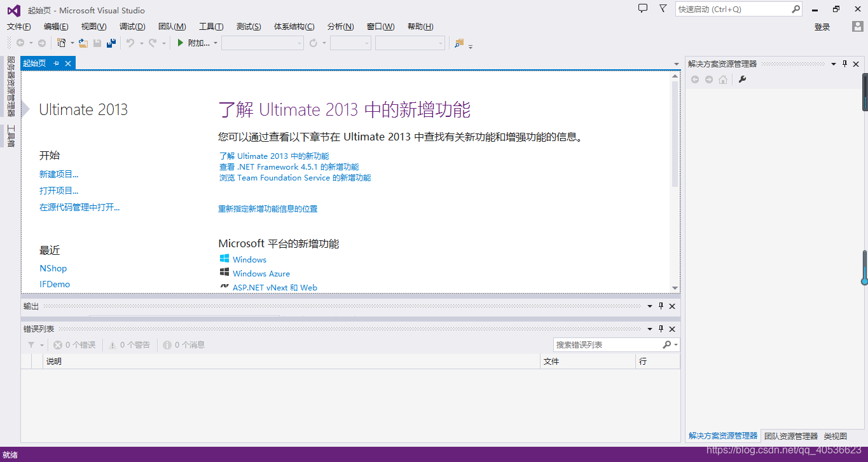868x462 pixels.
Task: Open Output panel window position dropdown
Action: pyautogui.click(x=649, y=306)
